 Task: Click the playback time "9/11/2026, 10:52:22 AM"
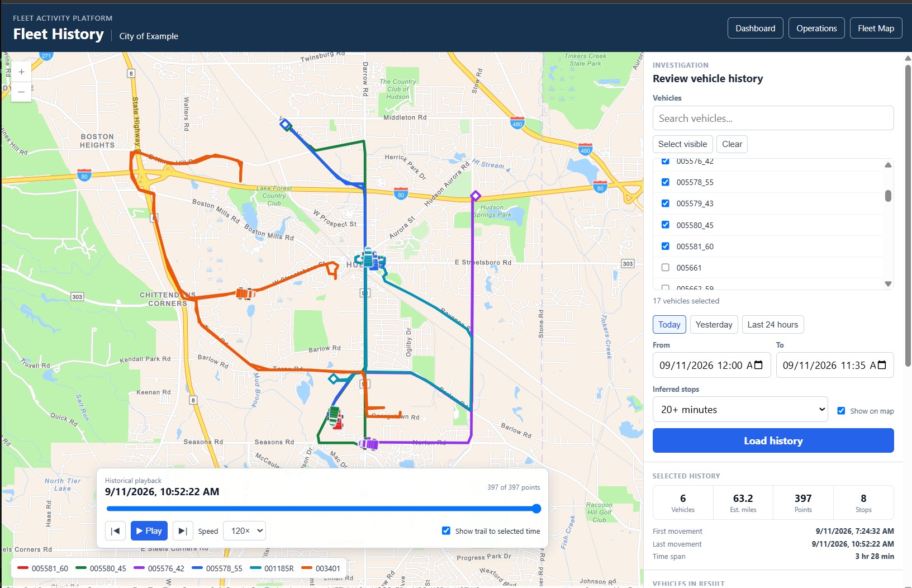[x=162, y=492]
